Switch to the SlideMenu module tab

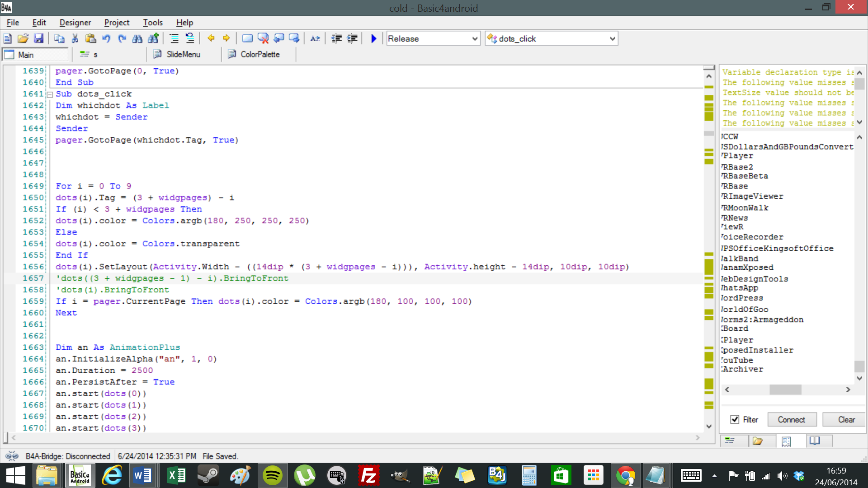click(x=184, y=55)
